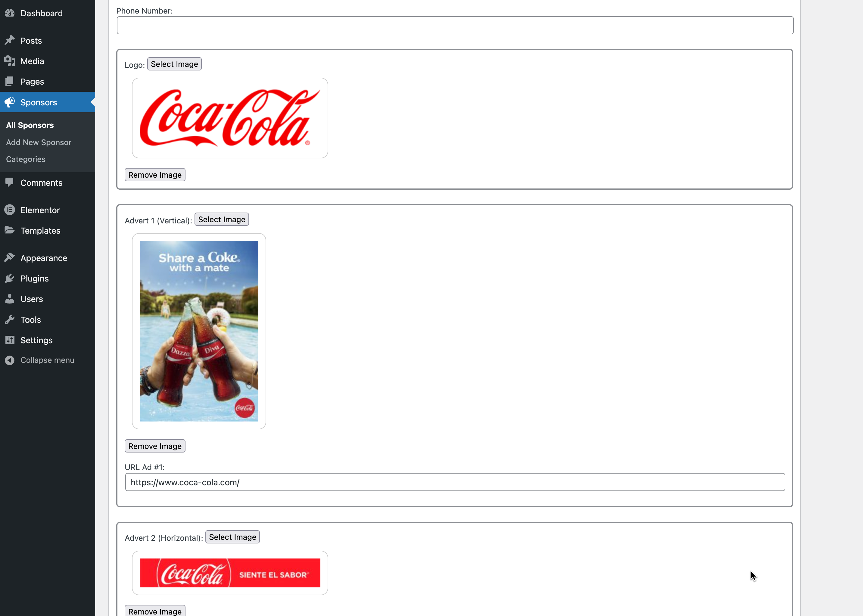
Task: Click the Posts pushpin icon
Action: tap(10, 40)
